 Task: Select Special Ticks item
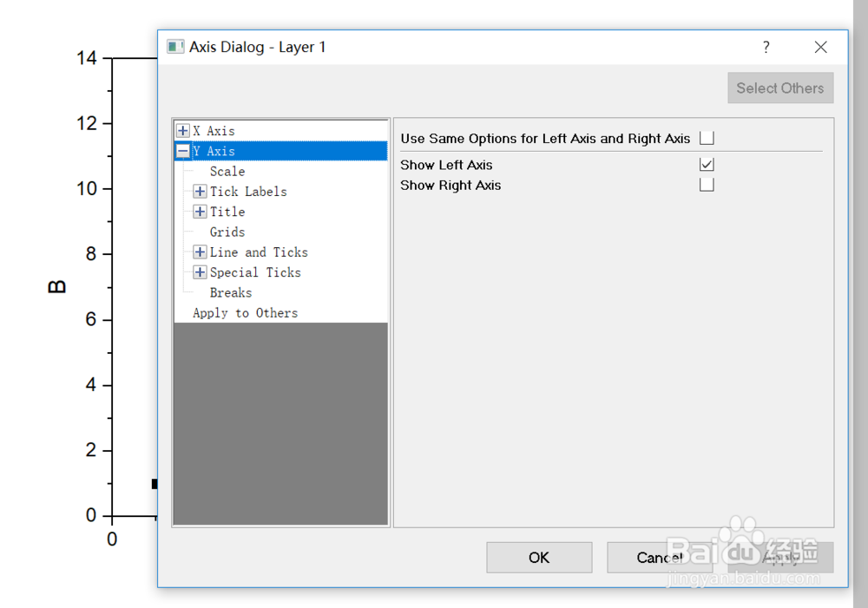(x=255, y=272)
